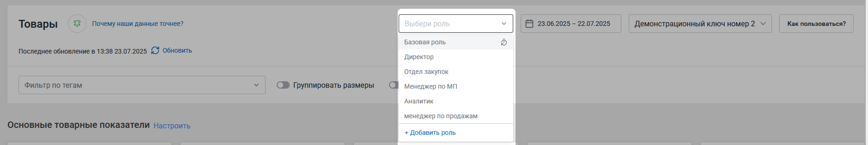Image resolution: width=868 pixels, height=145 pixels.
Task: Click the Как пользоваться? button
Action: pyautogui.click(x=816, y=24)
